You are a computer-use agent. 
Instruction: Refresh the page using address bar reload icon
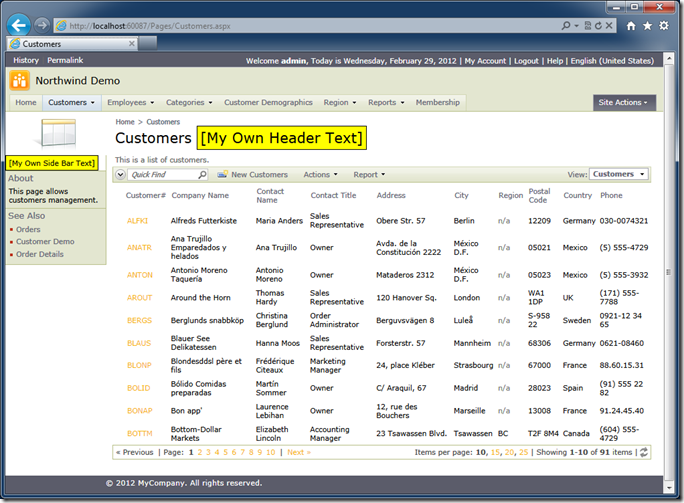coord(598,26)
